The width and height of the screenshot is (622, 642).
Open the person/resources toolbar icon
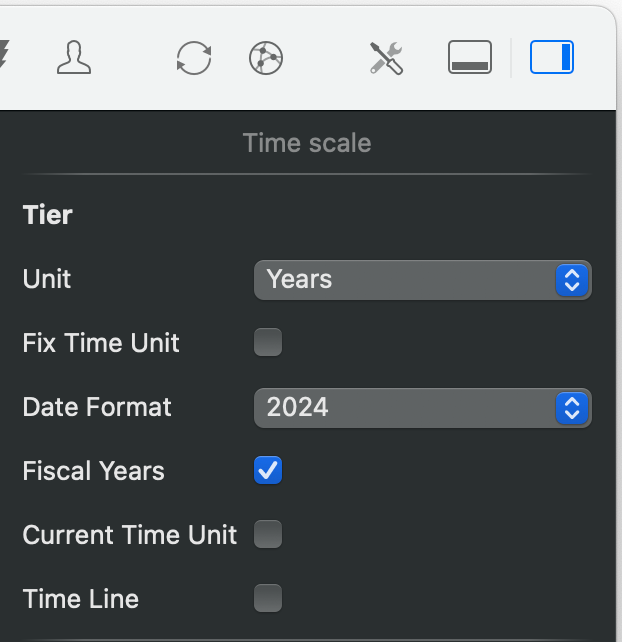click(x=73, y=58)
